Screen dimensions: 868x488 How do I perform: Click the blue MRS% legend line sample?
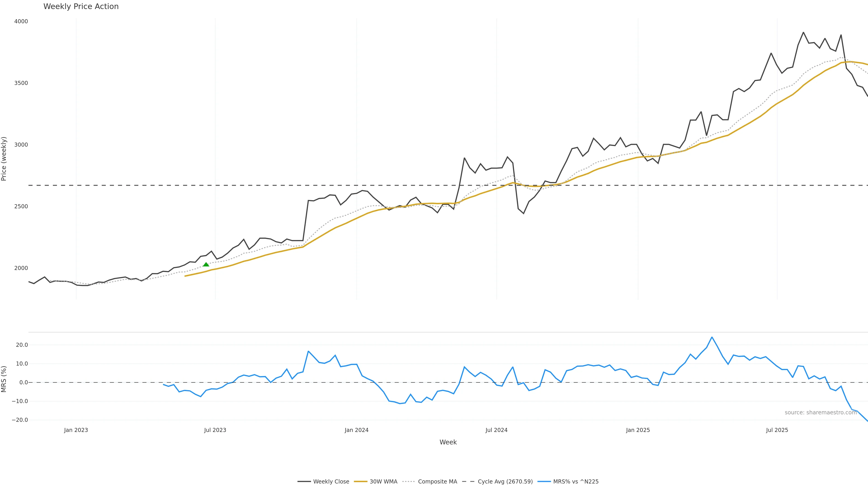(x=544, y=482)
